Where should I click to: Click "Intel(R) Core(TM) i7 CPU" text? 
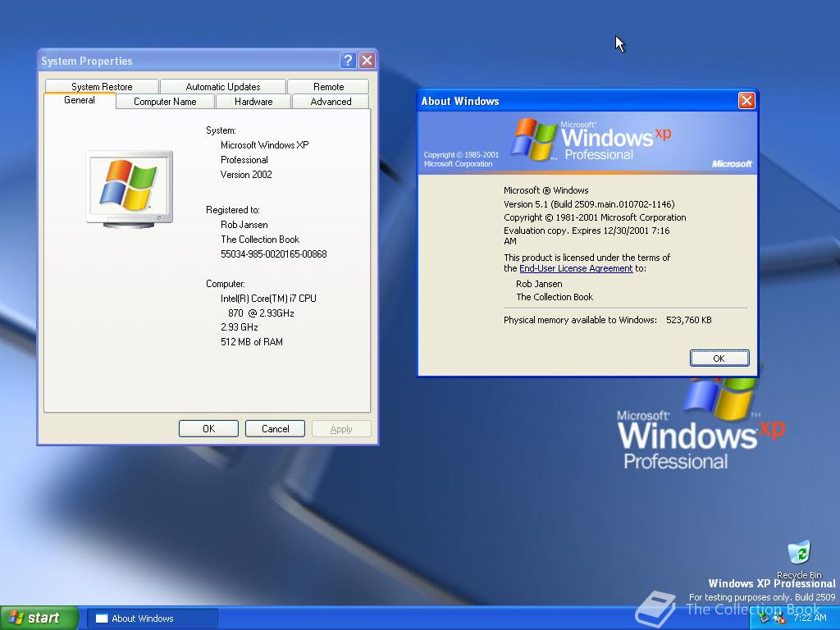click(x=268, y=299)
